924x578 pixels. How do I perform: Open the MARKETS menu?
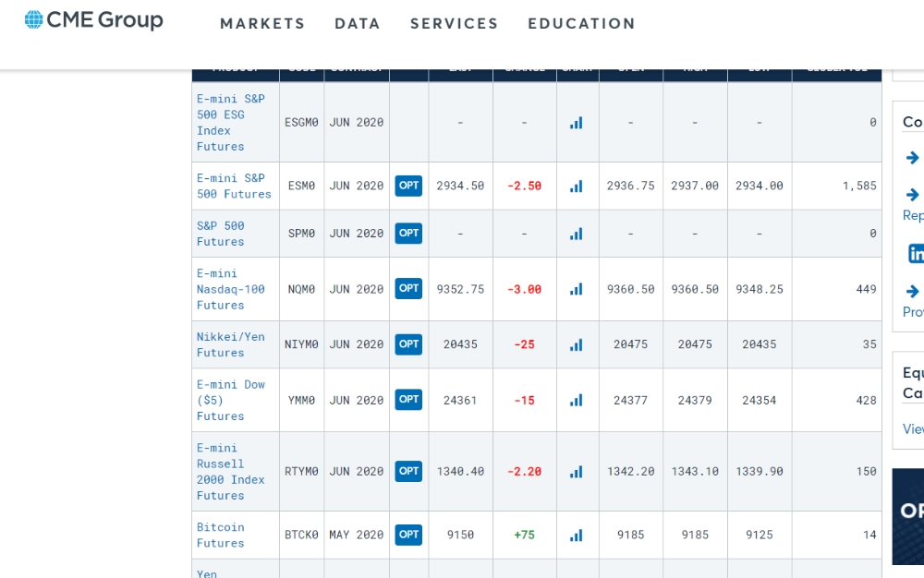coord(262,23)
